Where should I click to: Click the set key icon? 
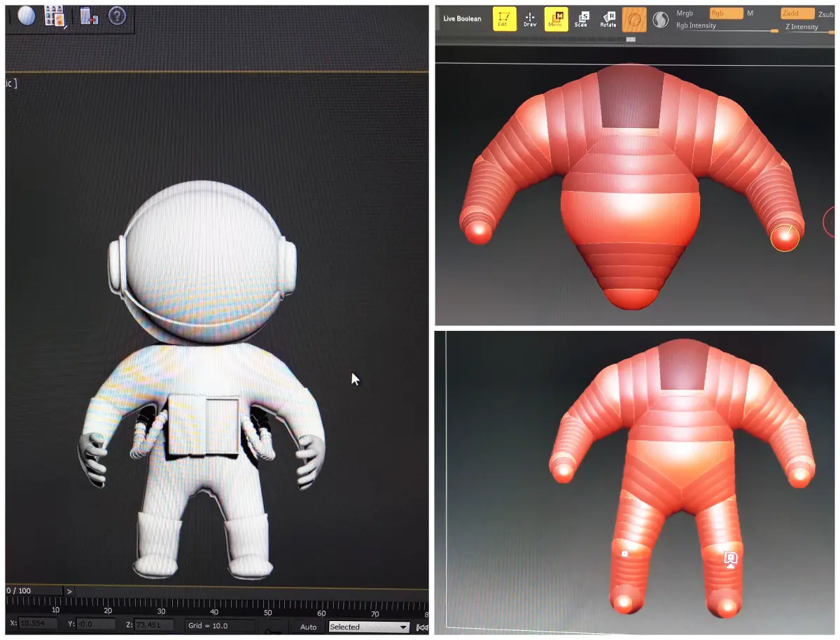tap(273, 631)
